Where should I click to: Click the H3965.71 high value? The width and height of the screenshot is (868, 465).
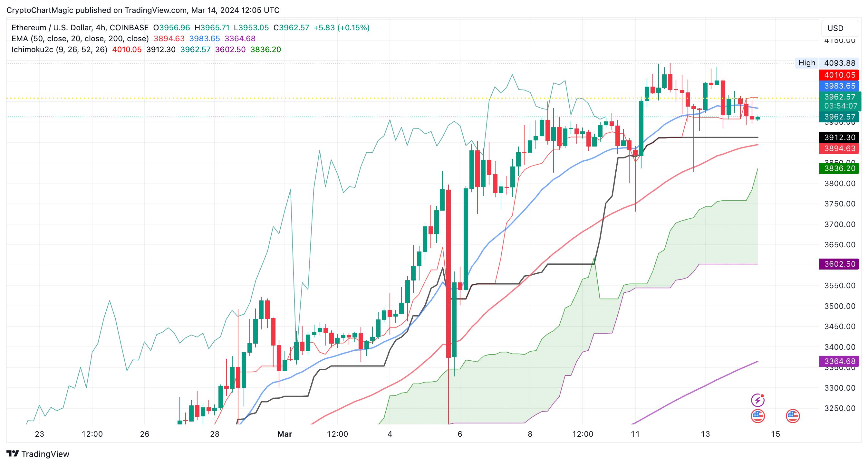coord(212,28)
